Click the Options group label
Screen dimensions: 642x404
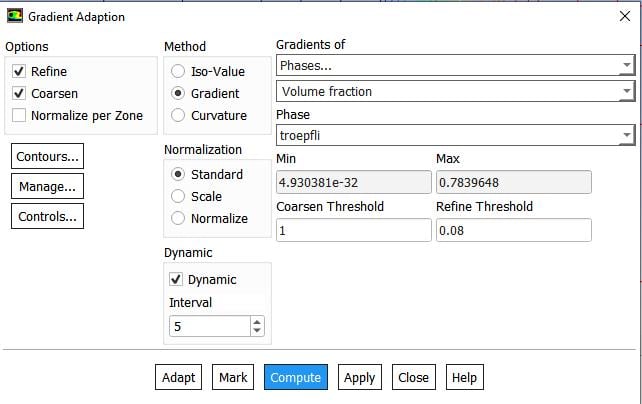click(27, 47)
